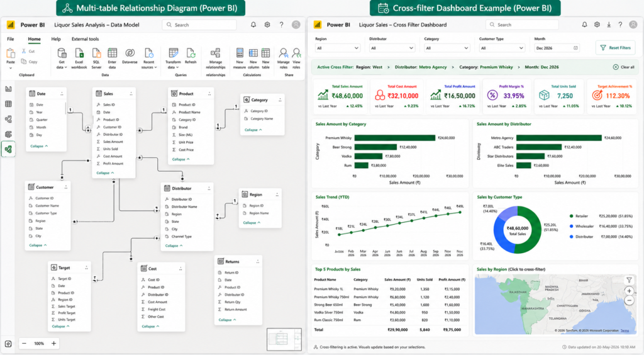Open the map filter icon
Viewport: 644px width, 355px height.
tap(629, 280)
